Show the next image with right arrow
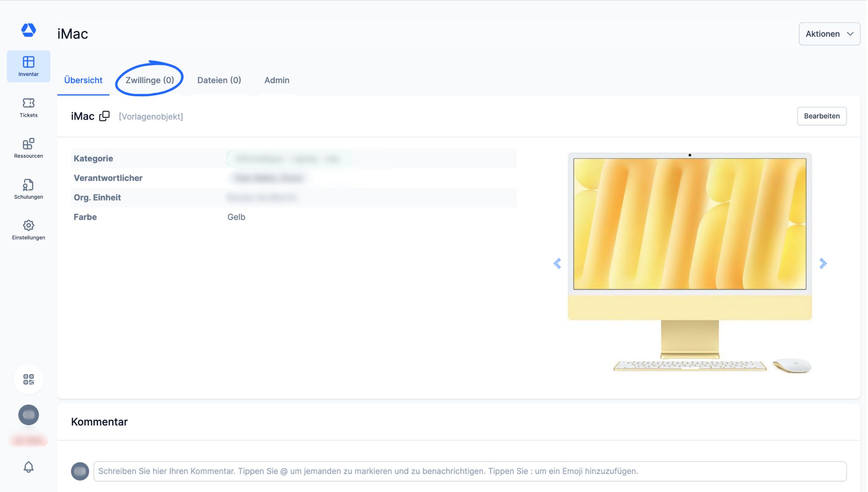The height and width of the screenshot is (492, 868). pyautogui.click(x=823, y=264)
